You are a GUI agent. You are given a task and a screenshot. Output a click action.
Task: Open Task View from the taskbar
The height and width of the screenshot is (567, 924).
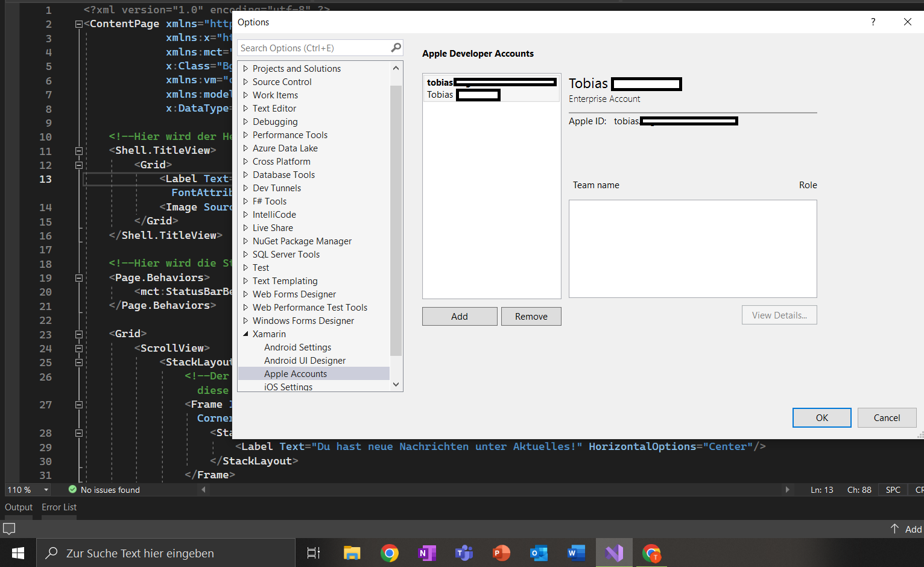click(x=314, y=553)
